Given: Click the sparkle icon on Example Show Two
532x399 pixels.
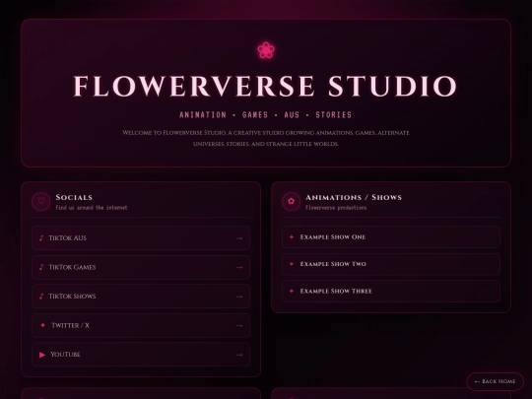Looking at the screenshot, I should pos(292,264).
